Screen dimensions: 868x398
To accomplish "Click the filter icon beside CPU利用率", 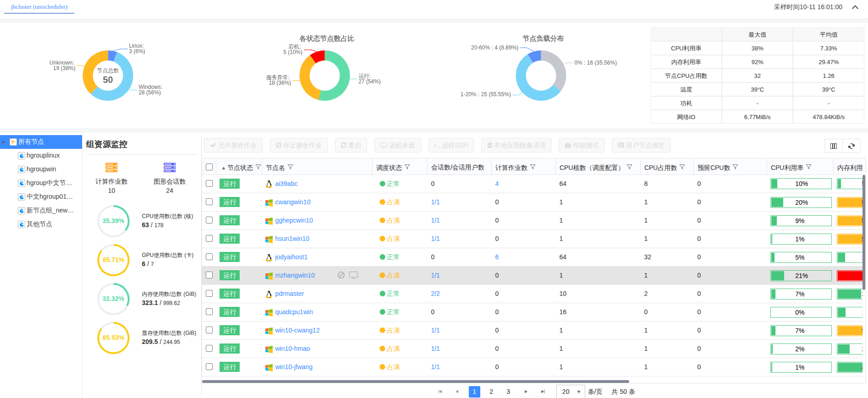I will pyautogui.click(x=808, y=167).
